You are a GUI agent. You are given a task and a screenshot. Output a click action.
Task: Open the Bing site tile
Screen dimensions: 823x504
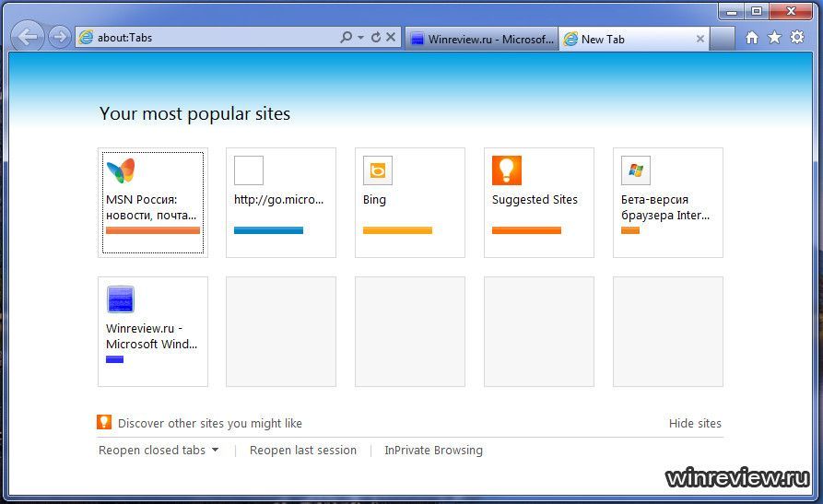[x=409, y=202]
